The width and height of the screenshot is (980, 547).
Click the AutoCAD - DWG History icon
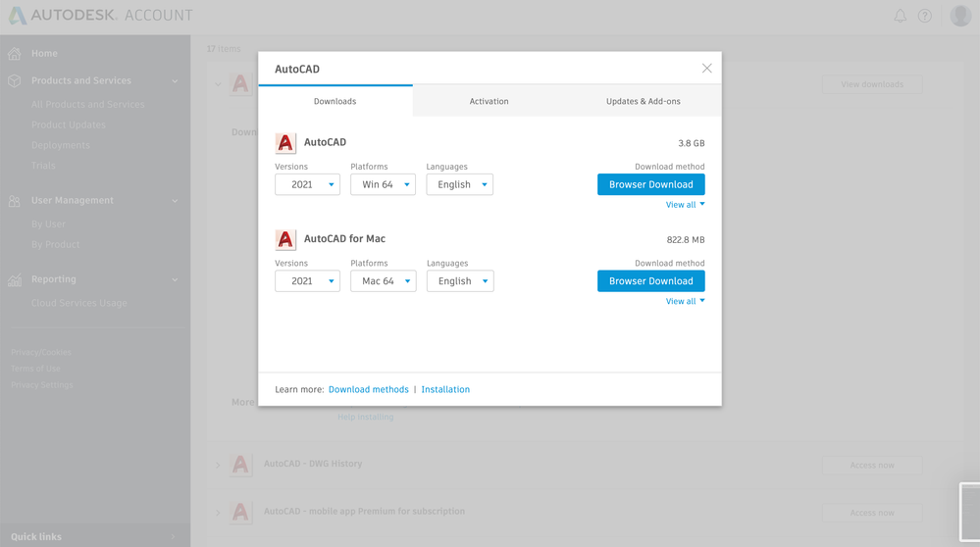(240, 465)
